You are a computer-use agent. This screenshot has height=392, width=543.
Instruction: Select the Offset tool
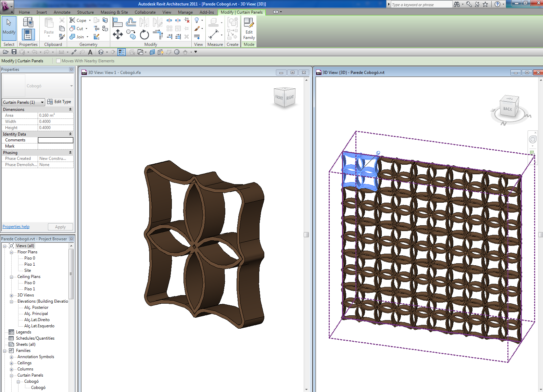[x=131, y=23]
